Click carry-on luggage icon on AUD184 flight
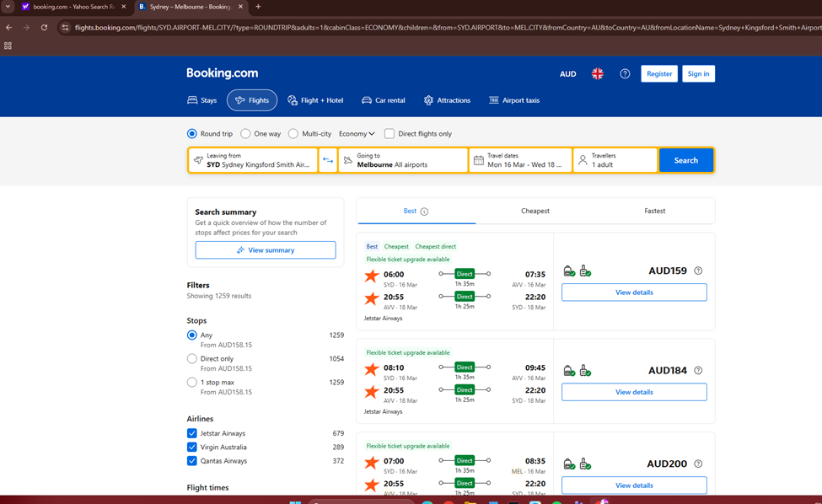822x504 pixels. 585,370
